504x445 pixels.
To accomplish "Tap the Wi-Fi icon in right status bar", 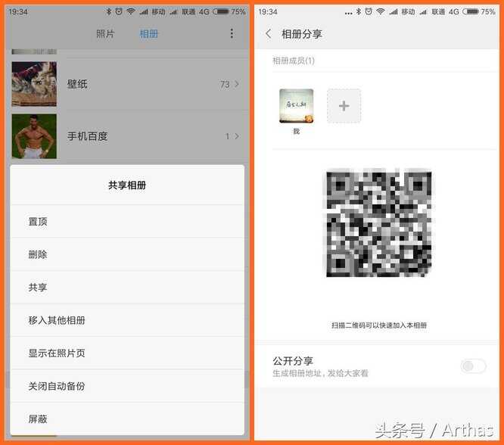I will pos(380,12).
